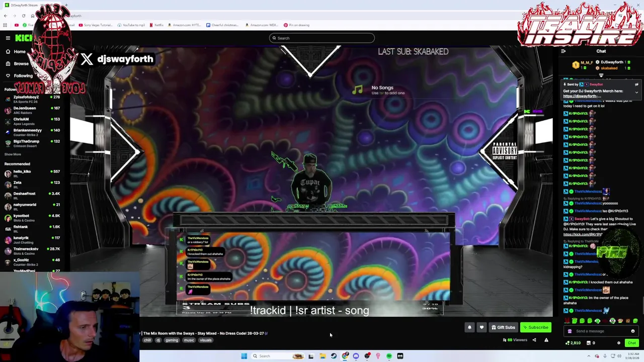
Task: Open Briankenneedyy channel
Action: coord(33,132)
